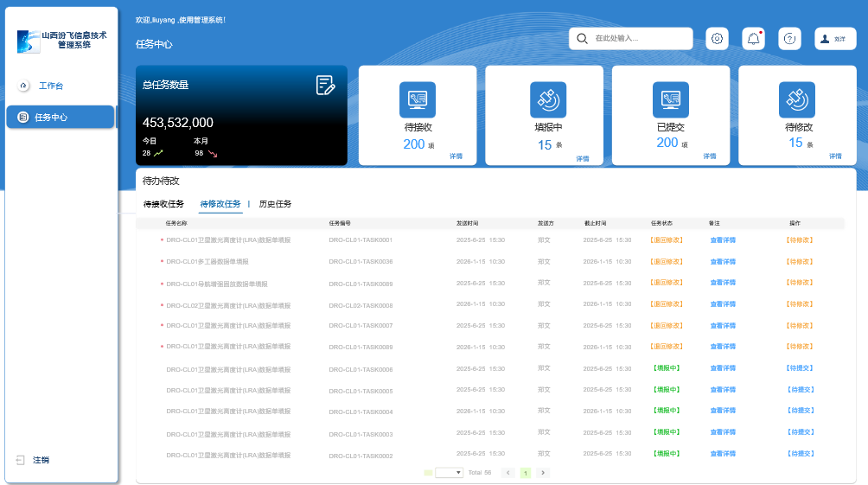Viewport: 868px width, 485px height.
Task: Select 工作台 in the sidebar
Action: tap(50, 86)
